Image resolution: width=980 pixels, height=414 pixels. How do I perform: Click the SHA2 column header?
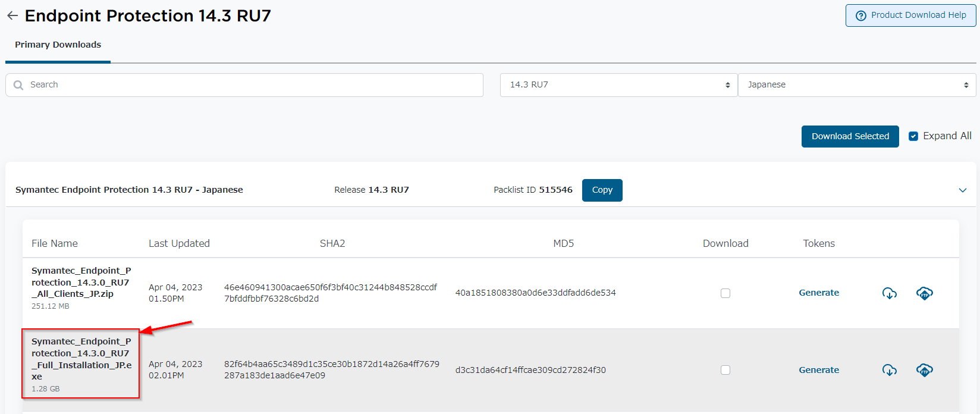[332, 243]
